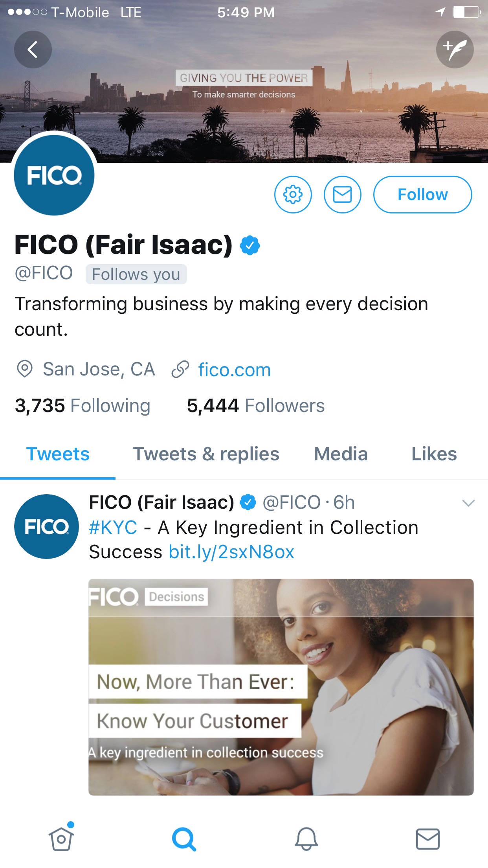
Task: Open Messages in the bottom bar
Action: [427, 839]
